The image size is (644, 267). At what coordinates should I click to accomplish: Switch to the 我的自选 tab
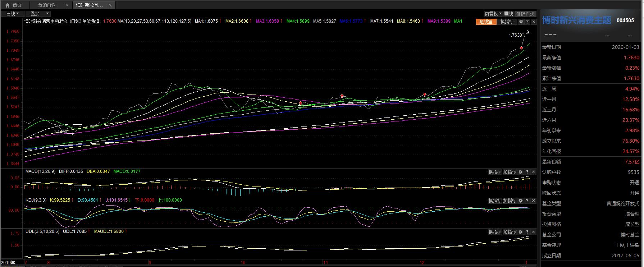pos(47,5)
